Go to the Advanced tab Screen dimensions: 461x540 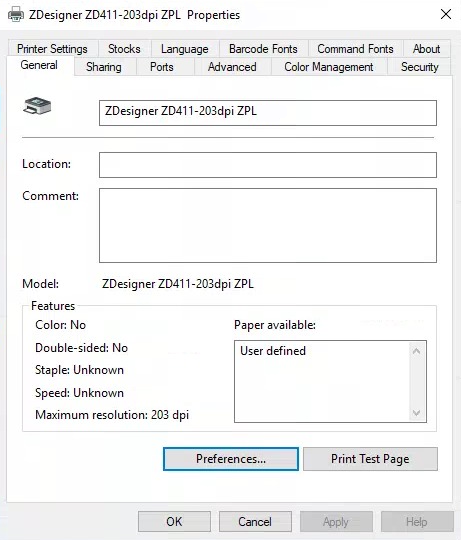(232, 66)
